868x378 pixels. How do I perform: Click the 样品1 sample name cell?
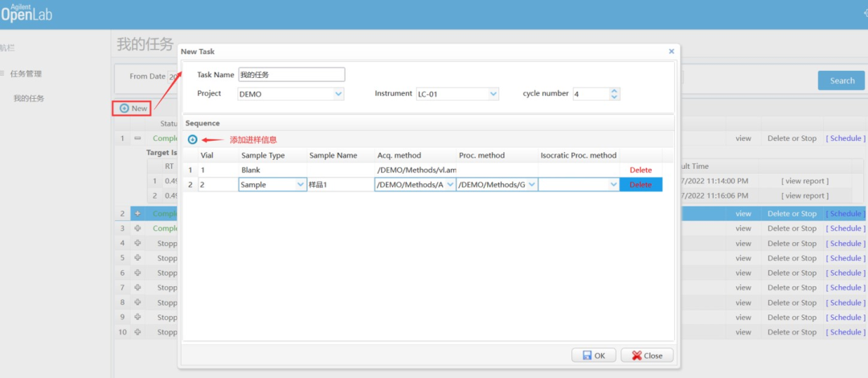pos(341,184)
